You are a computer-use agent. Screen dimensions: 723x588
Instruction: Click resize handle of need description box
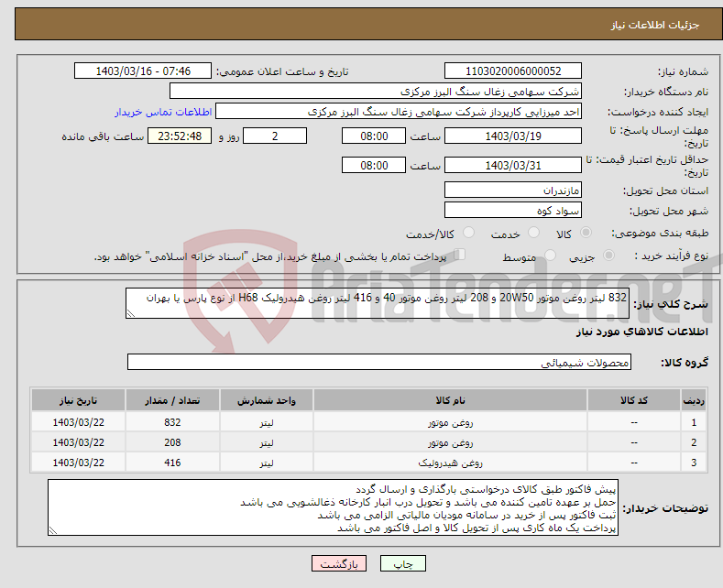click(131, 314)
